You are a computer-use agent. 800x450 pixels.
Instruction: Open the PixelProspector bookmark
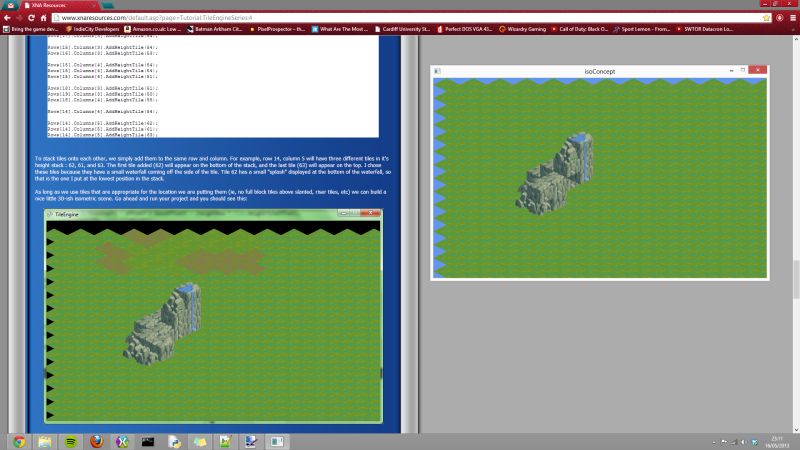coord(277,29)
